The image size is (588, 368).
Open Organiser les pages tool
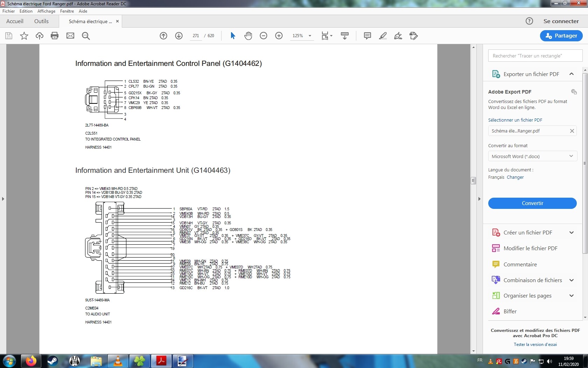click(x=527, y=296)
